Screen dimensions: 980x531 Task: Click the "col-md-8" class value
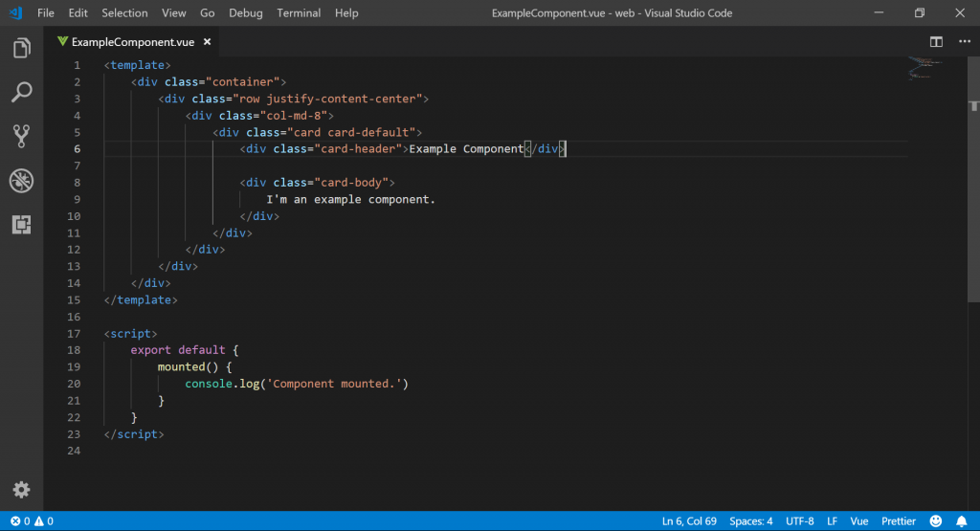[293, 116]
